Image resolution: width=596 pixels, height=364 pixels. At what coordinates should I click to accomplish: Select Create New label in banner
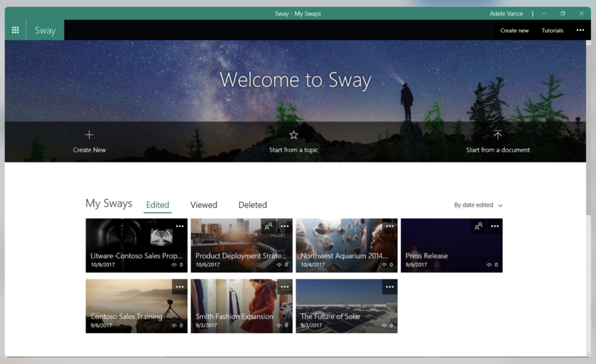[x=89, y=150]
